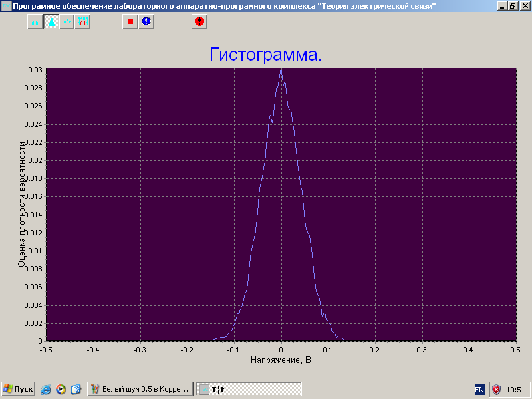The image size is (532, 399).
Task: Click the red shield tray icon
Action: [x=496, y=390]
